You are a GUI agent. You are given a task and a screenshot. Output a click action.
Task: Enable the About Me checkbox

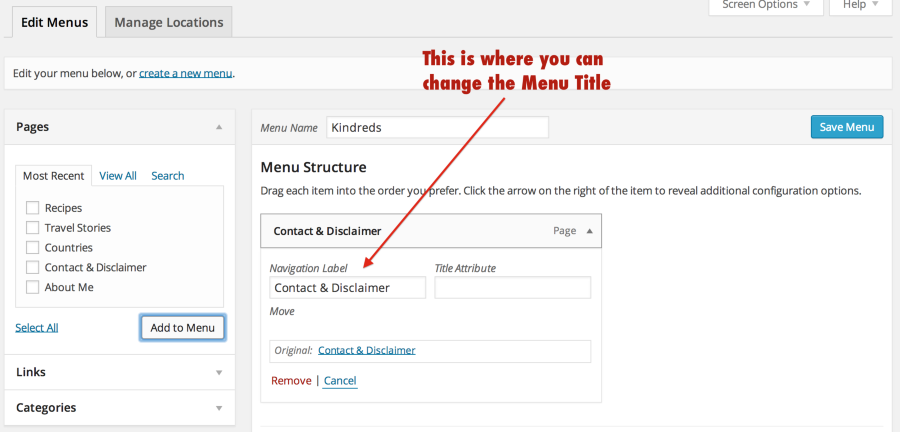pyautogui.click(x=33, y=288)
